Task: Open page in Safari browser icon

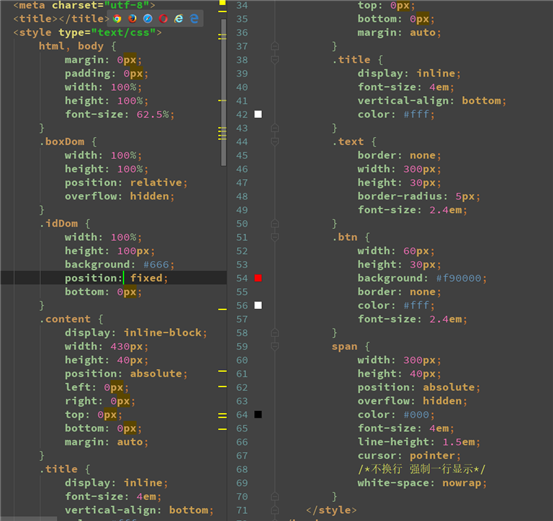Action: 148,19
